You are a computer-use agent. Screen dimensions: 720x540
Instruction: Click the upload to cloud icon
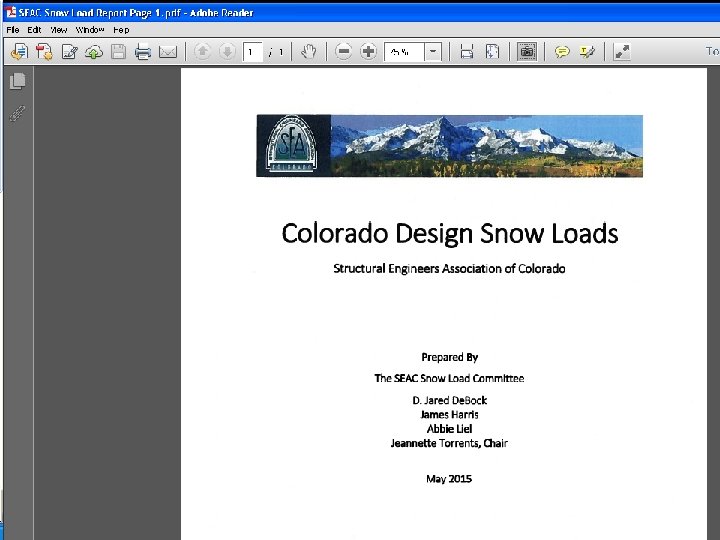(94, 51)
